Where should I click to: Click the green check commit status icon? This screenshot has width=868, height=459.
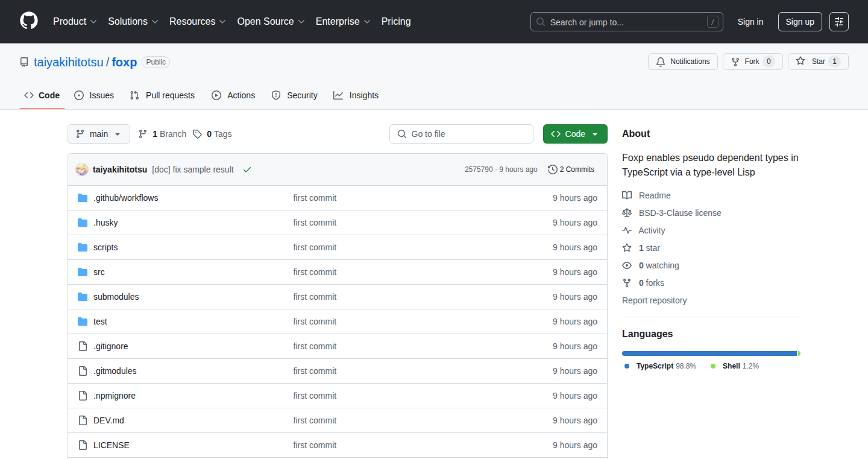tap(247, 169)
